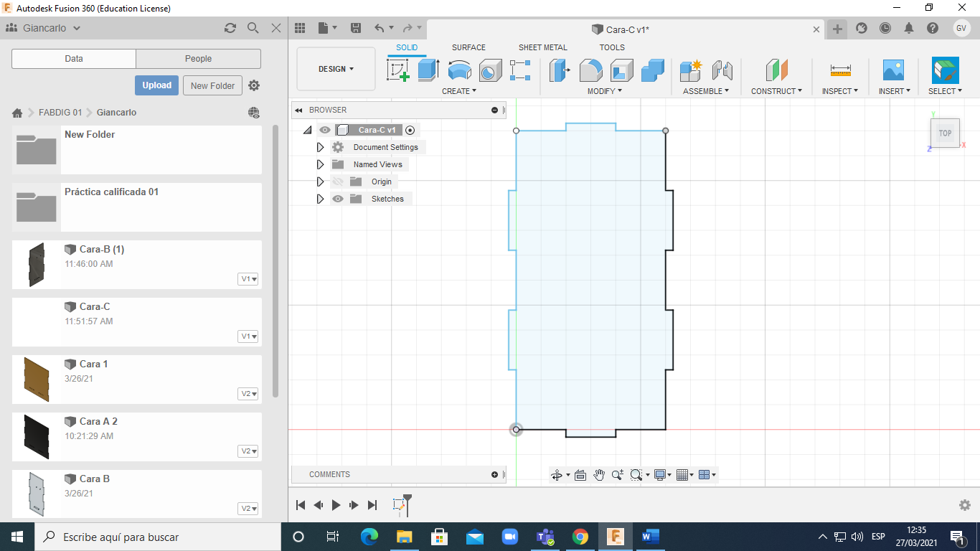This screenshot has width=980, height=551.
Task: Open the Cara 1 design thumbnail
Action: tap(37, 380)
